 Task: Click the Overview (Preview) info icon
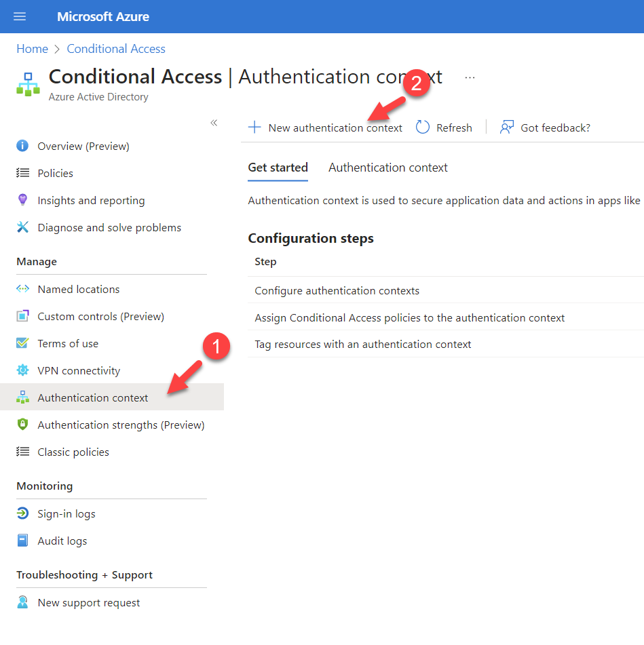[22, 146]
